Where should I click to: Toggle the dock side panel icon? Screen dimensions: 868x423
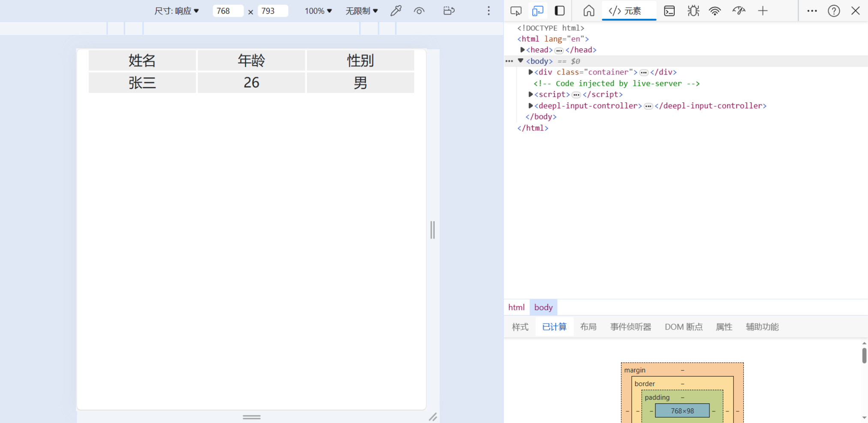(x=560, y=11)
